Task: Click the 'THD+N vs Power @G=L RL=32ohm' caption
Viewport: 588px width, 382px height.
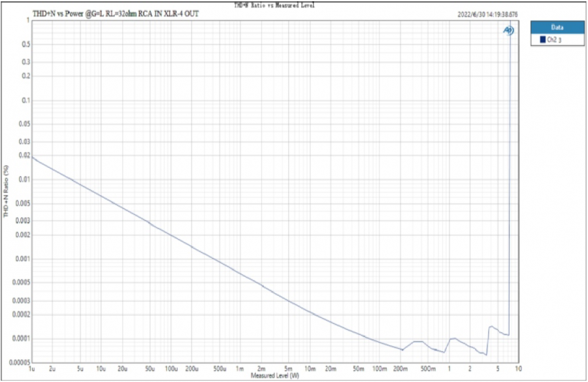Action: [x=116, y=14]
